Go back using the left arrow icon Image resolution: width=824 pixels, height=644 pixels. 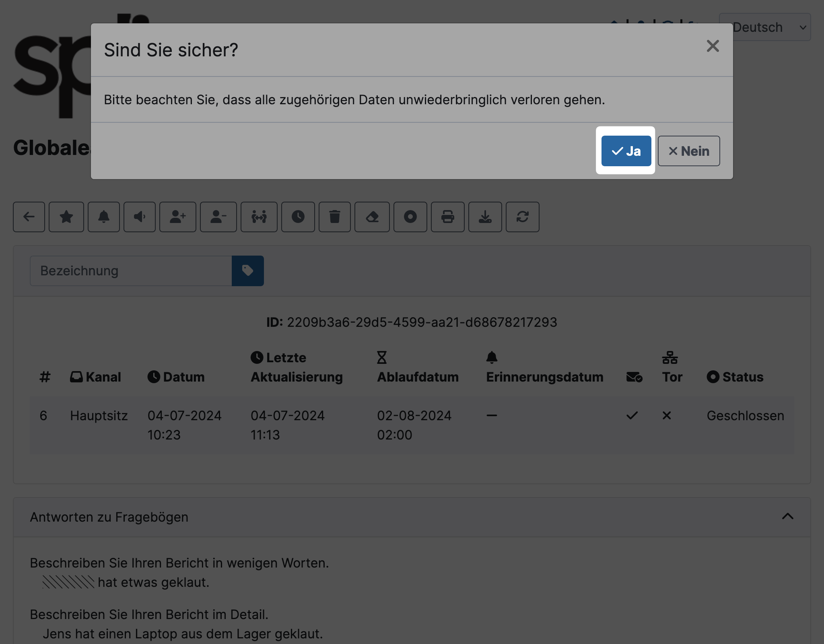[x=29, y=217]
